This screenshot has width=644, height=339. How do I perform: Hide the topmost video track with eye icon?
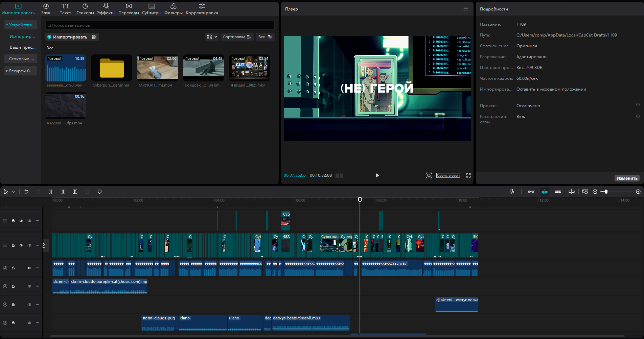[x=21, y=221]
